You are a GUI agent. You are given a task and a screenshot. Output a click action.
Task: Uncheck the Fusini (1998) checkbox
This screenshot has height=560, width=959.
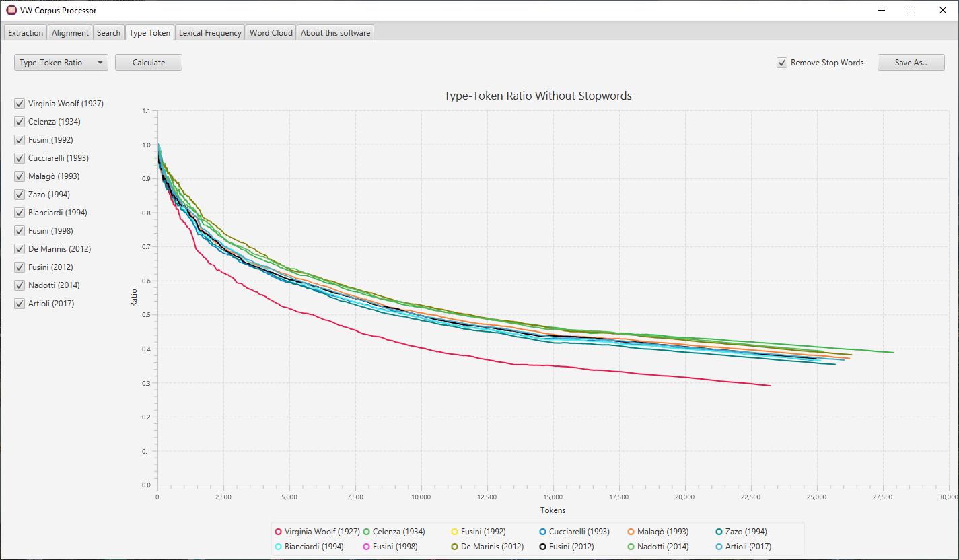tap(20, 231)
